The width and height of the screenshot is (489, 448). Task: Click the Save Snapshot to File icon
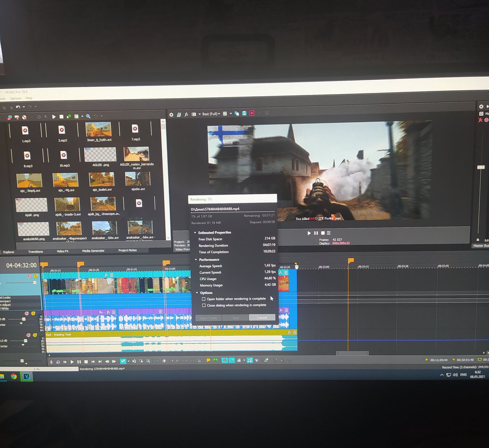(x=244, y=114)
